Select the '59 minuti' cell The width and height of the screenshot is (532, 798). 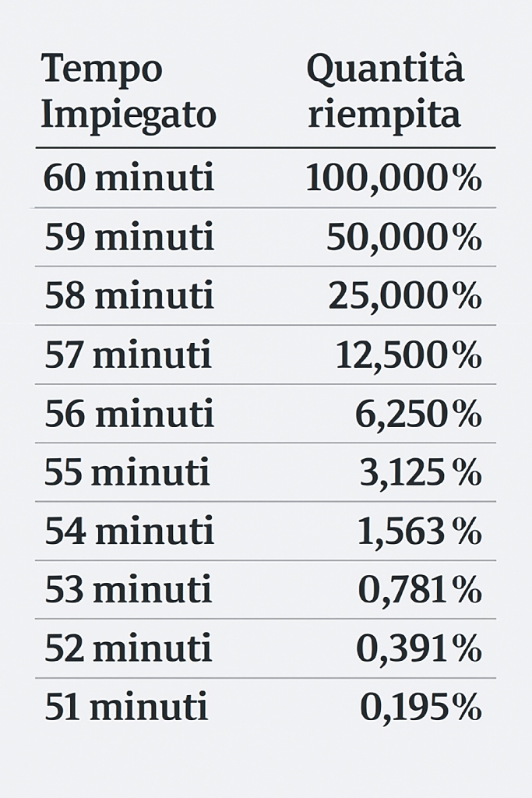pyautogui.click(x=129, y=237)
